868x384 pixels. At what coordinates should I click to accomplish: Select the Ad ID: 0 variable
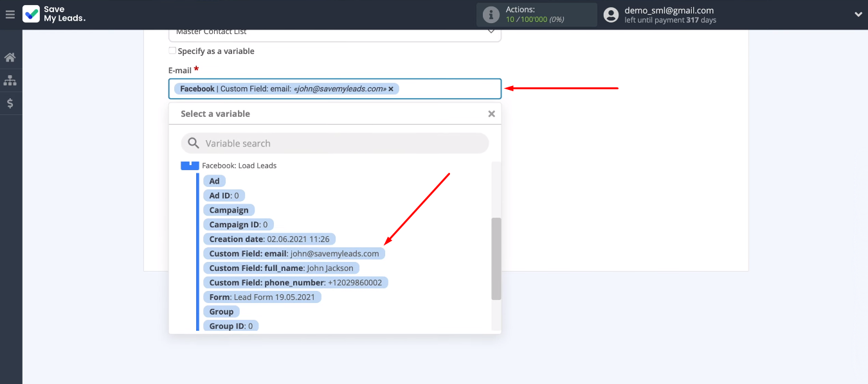tap(224, 195)
